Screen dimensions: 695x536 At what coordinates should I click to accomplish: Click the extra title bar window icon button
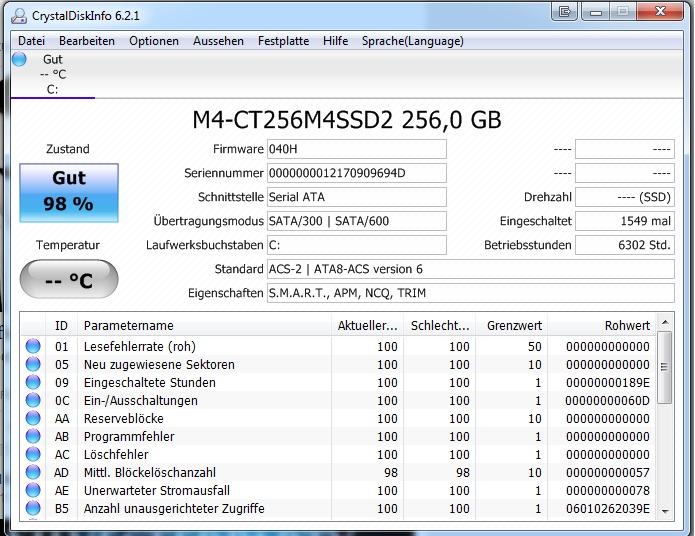tap(564, 11)
